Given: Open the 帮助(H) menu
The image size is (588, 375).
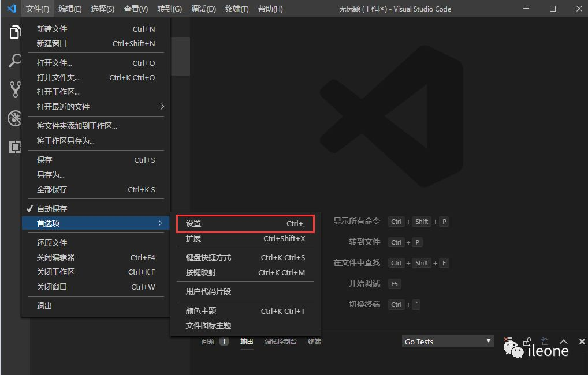Looking at the screenshot, I should 270,9.
